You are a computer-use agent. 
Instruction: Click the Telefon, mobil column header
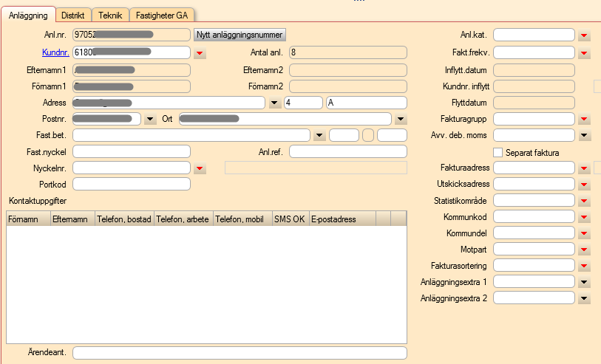tap(242, 219)
